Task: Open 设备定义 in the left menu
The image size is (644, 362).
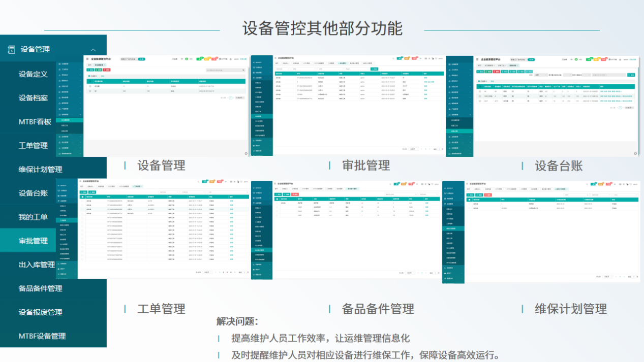Action: [33, 74]
